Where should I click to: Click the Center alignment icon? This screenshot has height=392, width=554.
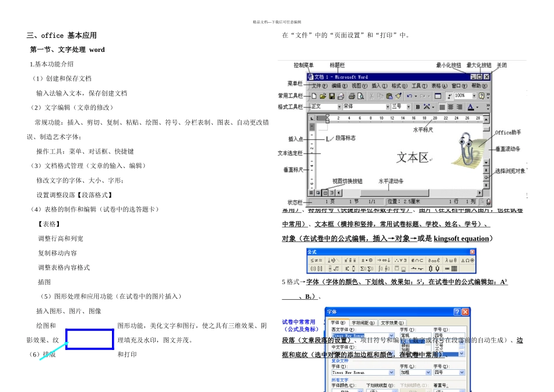click(x=450, y=107)
